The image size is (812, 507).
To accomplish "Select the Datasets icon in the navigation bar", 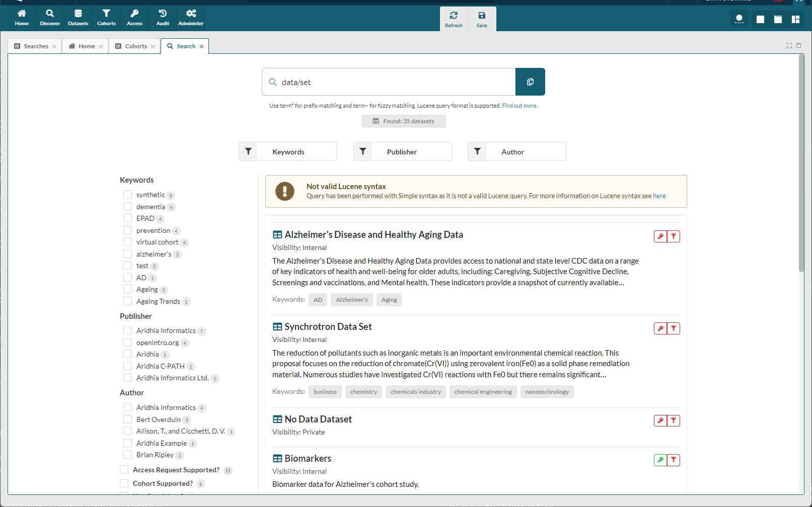I will click(78, 18).
